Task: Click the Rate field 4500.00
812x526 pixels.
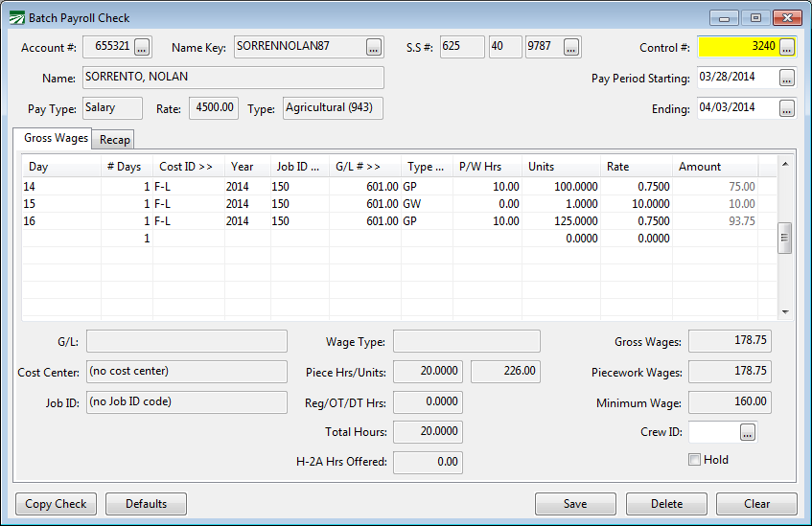Action: click(x=214, y=108)
